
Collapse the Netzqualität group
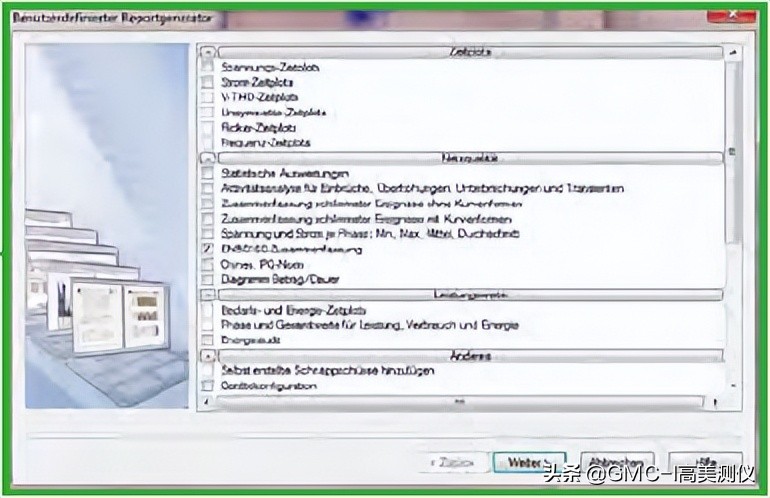pyautogui.click(x=208, y=158)
